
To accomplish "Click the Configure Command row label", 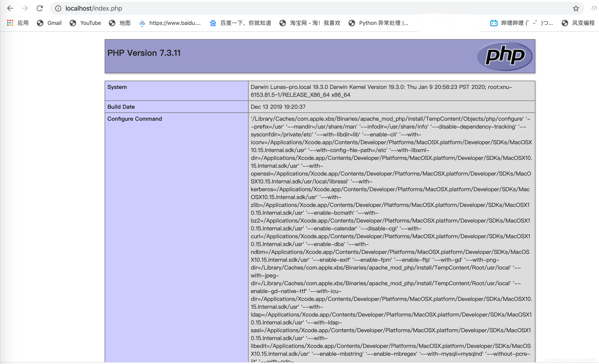I will tap(134, 119).
